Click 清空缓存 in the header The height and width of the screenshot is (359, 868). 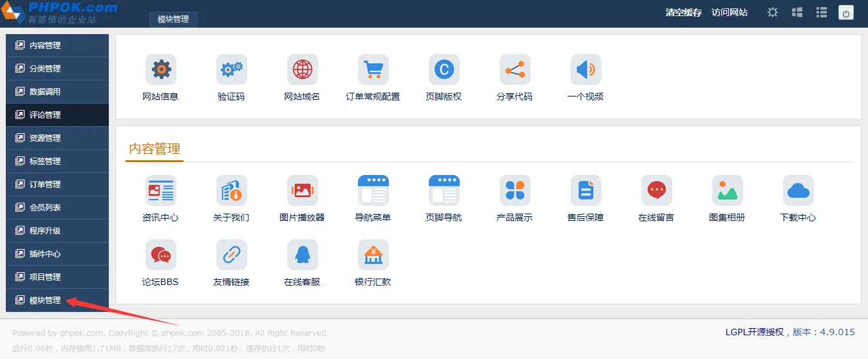click(683, 12)
